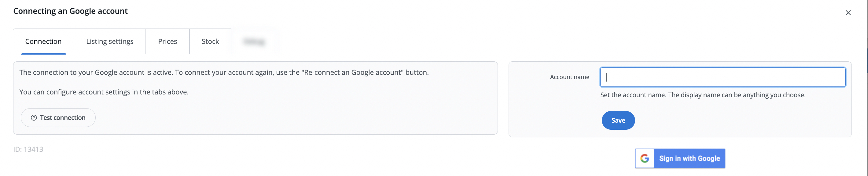
Task: Click the ID: 13413 text
Action: pos(28,149)
